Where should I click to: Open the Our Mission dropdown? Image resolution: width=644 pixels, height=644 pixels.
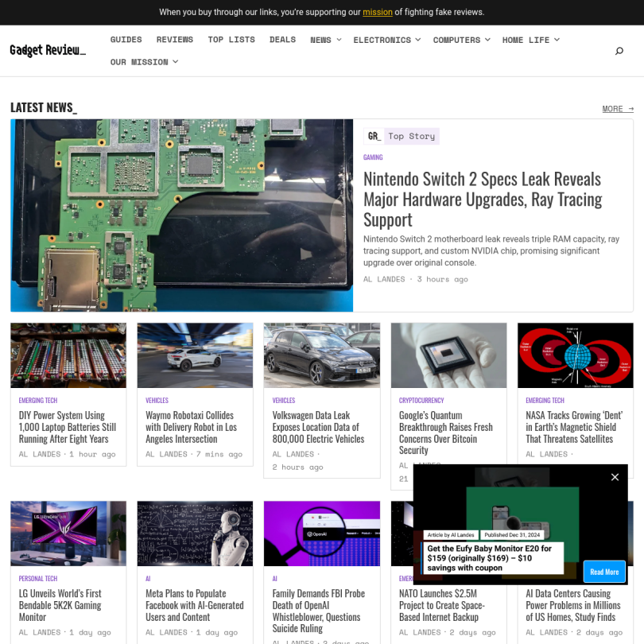144,62
